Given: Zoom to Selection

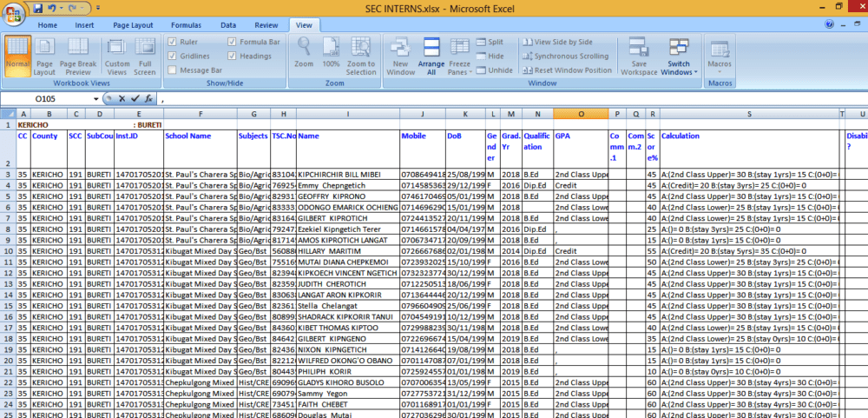Looking at the screenshot, I should [361, 56].
